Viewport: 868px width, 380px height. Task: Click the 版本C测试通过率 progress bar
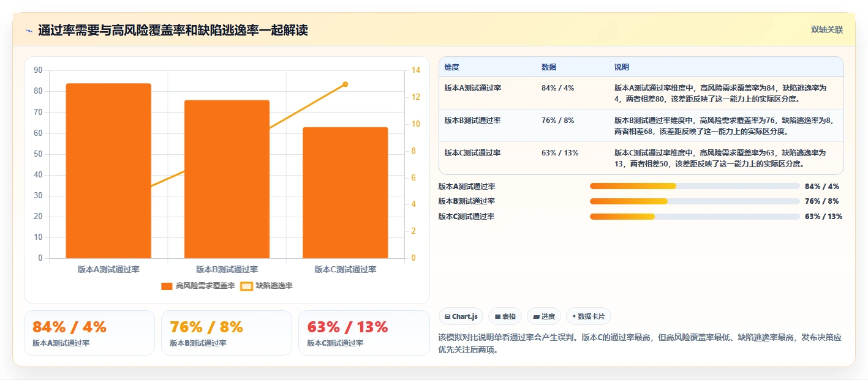click(x=695, y=217)
